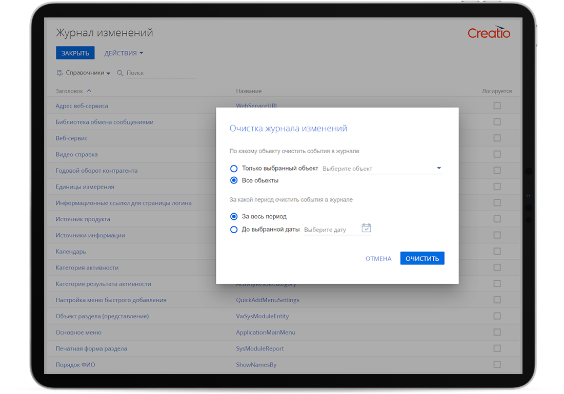The width and height of the screenshot is (564, 394).
Task: Open 'Объект раздела (представление)' link
Action: point(102,316)
